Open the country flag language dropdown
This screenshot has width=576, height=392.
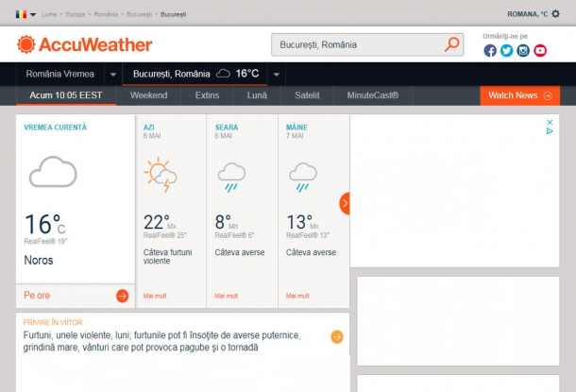click(x=25, y=14)
